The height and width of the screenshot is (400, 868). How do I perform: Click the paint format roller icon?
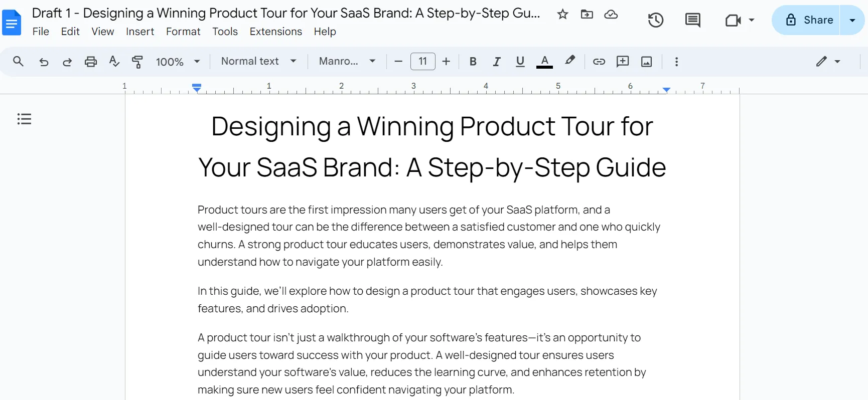pos(137,62)
